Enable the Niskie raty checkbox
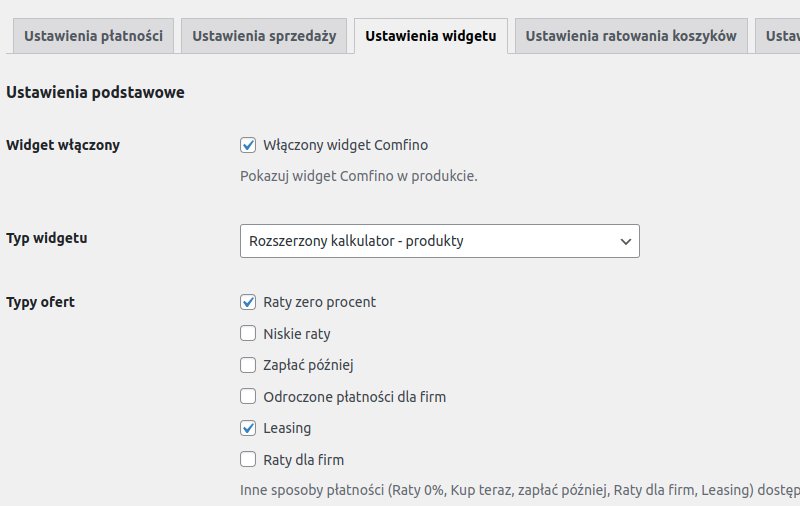 (248, 334)
